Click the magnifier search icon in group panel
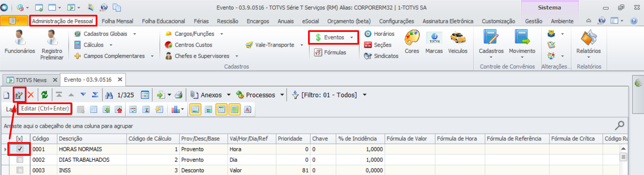This screenshot has height=175, width=644. (x=620, y=126)
